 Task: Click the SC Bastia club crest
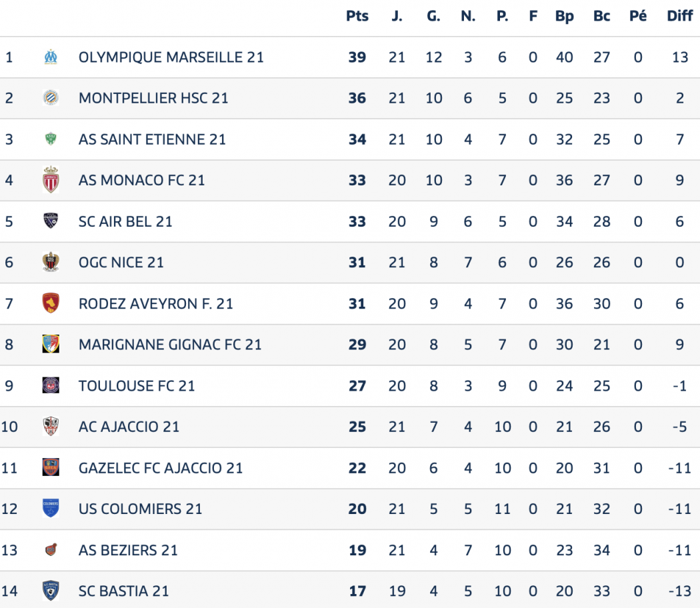[x=51, y=591]
